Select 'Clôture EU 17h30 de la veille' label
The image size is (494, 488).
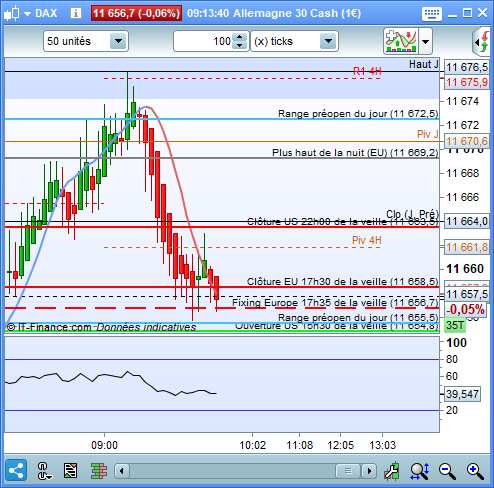coord(342,282)
